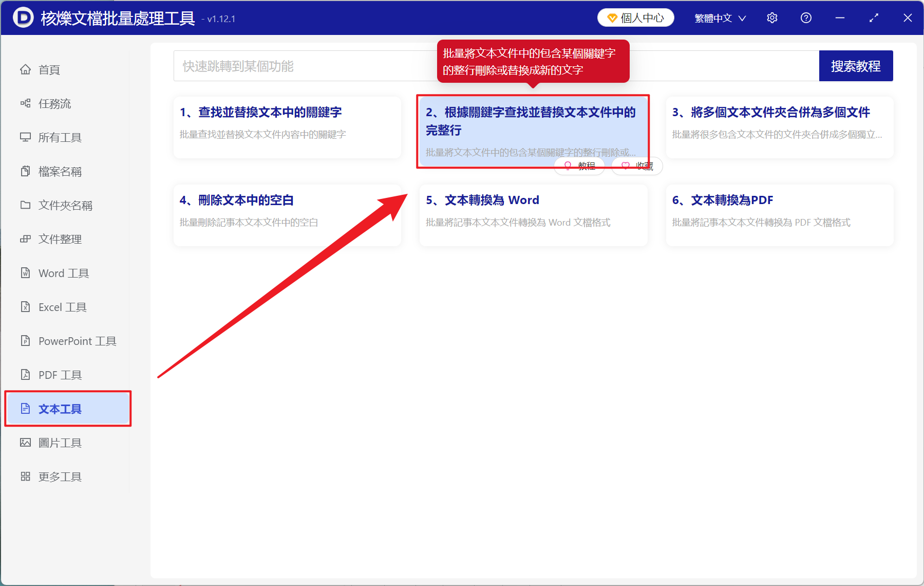The width and height of the screenshot is (924, 586).
Task: Click the 任務流 workflow icon
Action: [x=26, y=103]
